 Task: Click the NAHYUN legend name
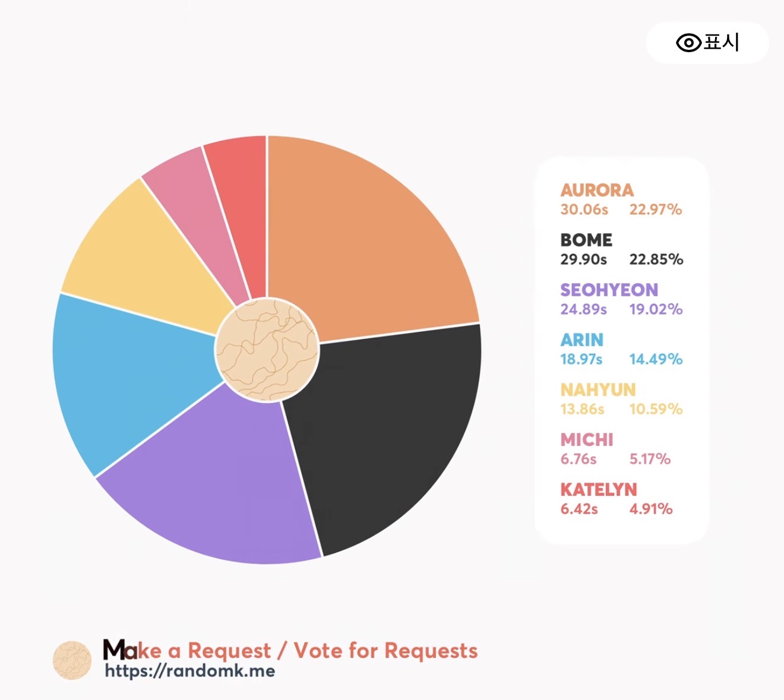coord(598,389)
